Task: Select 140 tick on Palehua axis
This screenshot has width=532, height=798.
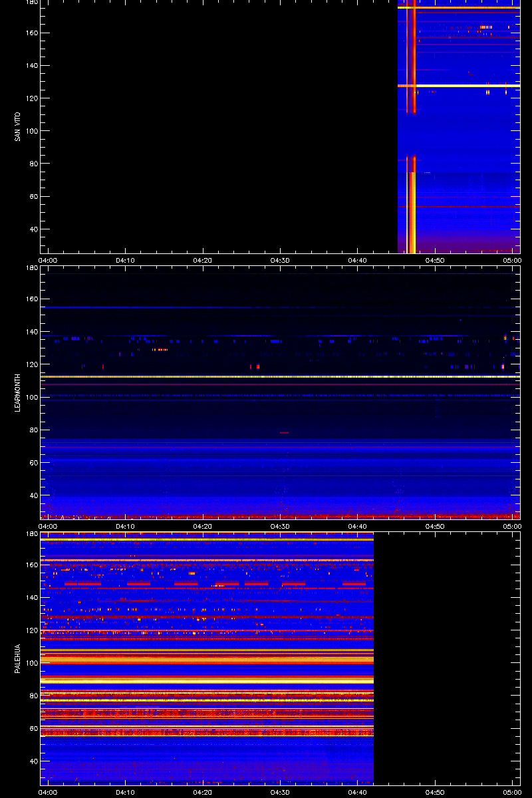Action: 31,598
